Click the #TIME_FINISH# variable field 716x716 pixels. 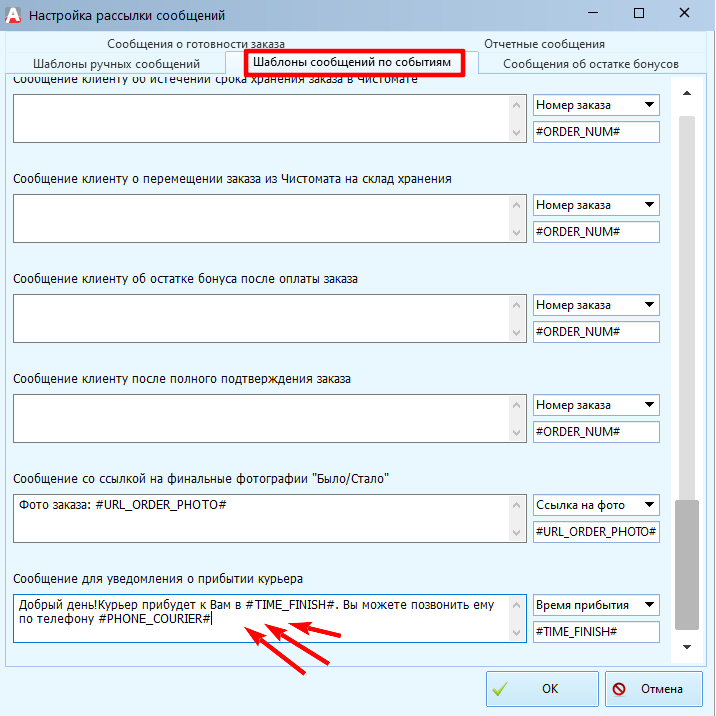click(x=596, y=632)
